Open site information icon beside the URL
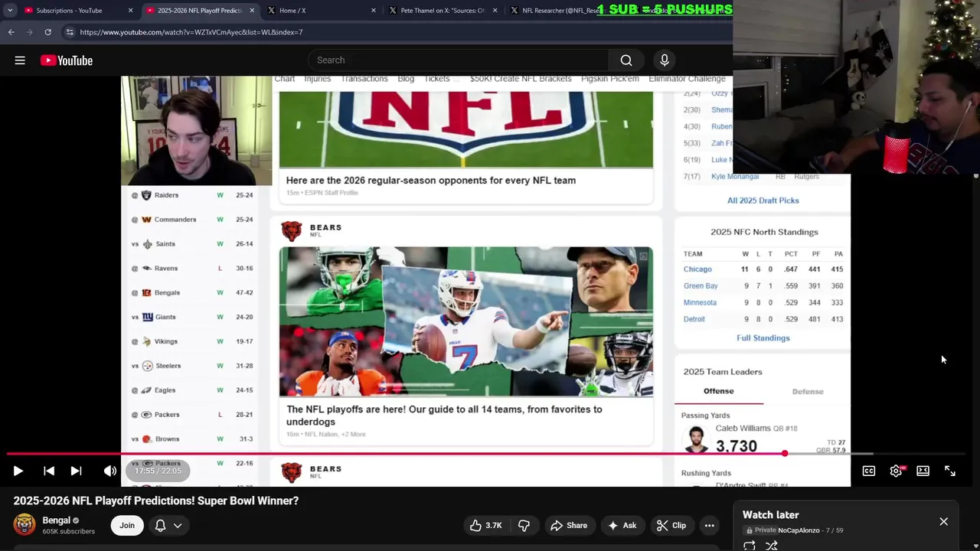This screenshot has width=980, height=551. (x=70, y=32)
